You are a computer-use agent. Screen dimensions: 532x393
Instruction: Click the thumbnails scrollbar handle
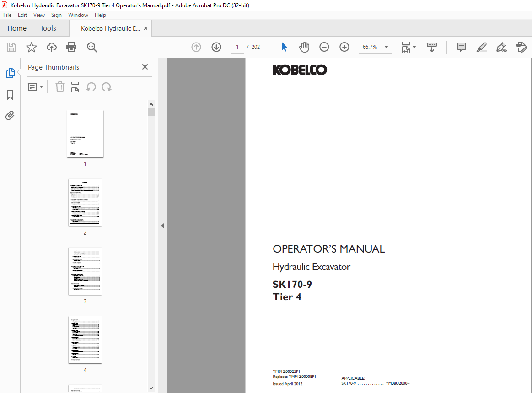coord(151,112)
